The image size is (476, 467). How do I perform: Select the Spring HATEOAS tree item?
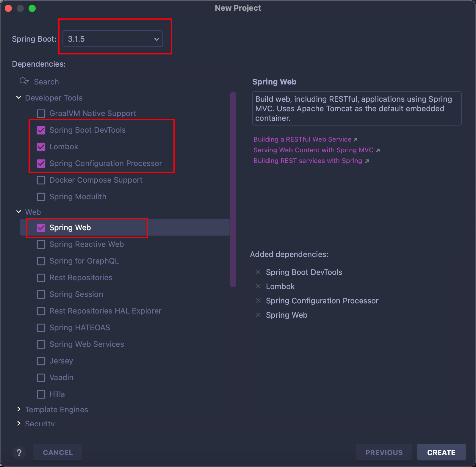(80, 328)
